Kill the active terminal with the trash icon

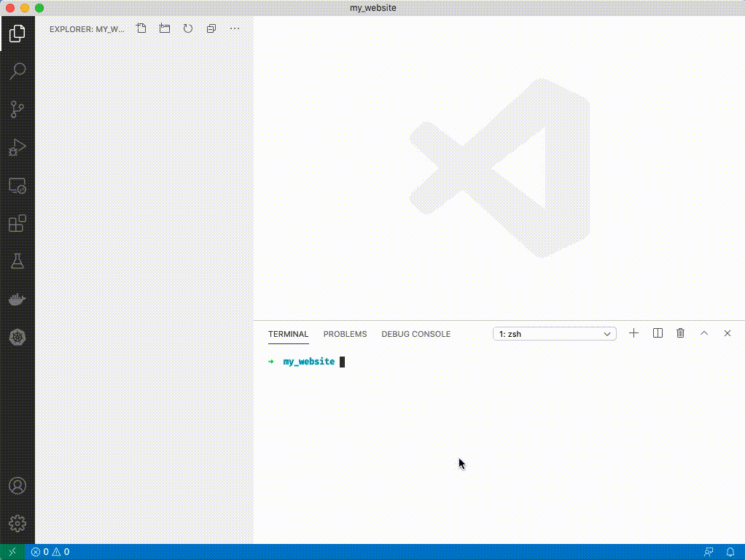point(680,332)
